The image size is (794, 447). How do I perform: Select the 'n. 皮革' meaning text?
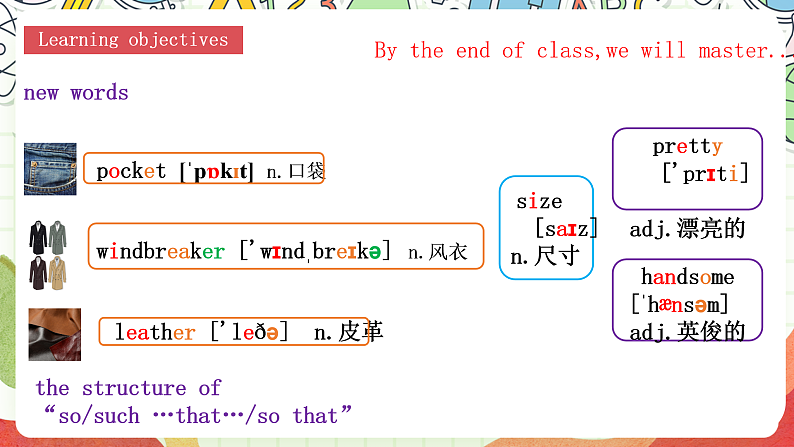pyautogui.click(x=348, y=332)
